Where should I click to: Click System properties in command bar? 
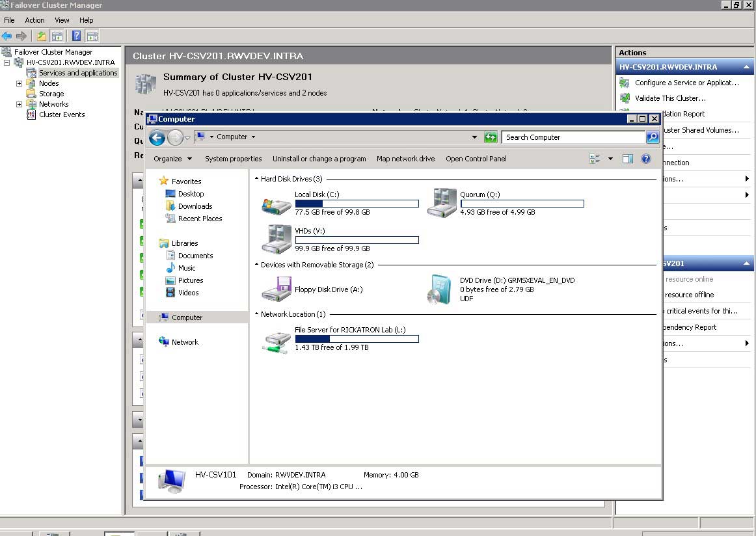click(x=234, y=159)
